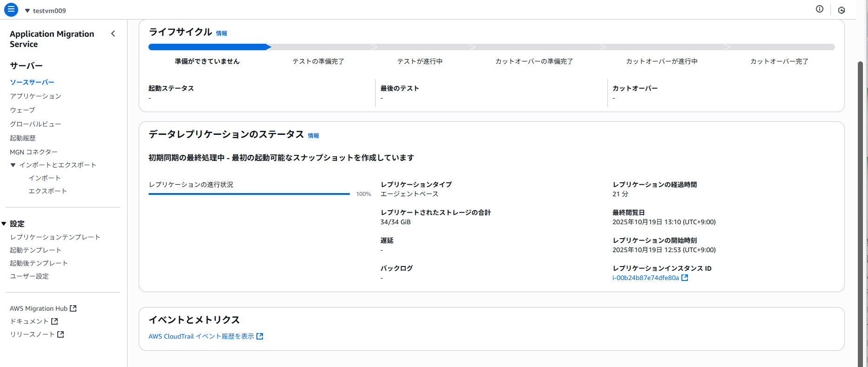Open the info panel icon
The width and height of the screenshot is (868, 367).
tap(820, 9)
